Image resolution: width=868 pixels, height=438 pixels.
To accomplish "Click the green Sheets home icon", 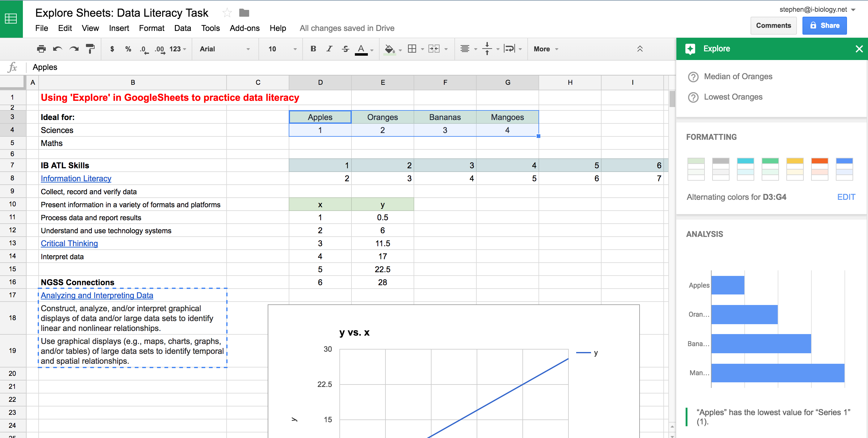I will [11, 19].
